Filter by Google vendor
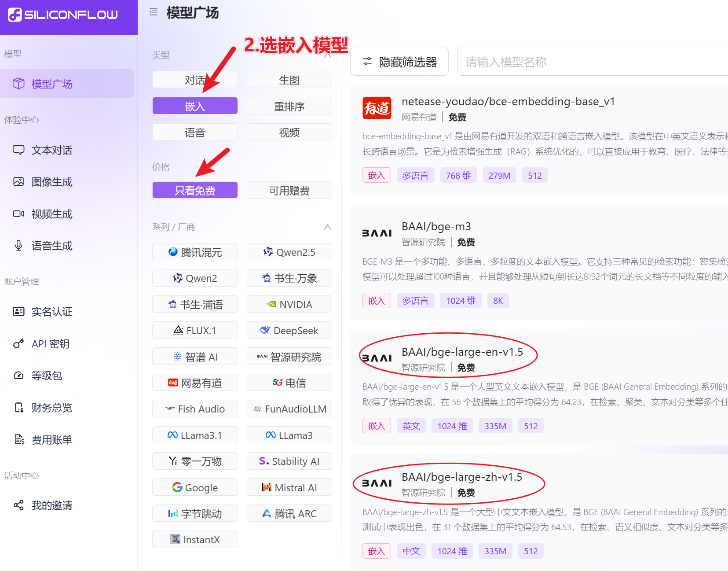Screen dimensions: 728x571 tap(195, 487)
